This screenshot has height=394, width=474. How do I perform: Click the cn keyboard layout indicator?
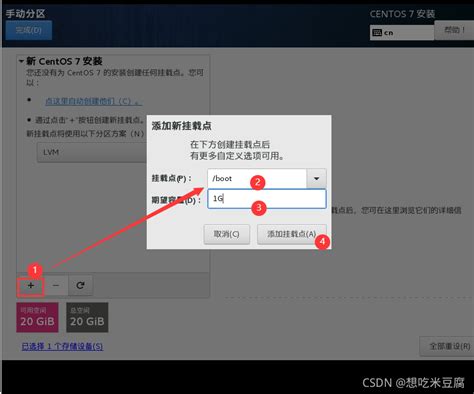[402, 33]
